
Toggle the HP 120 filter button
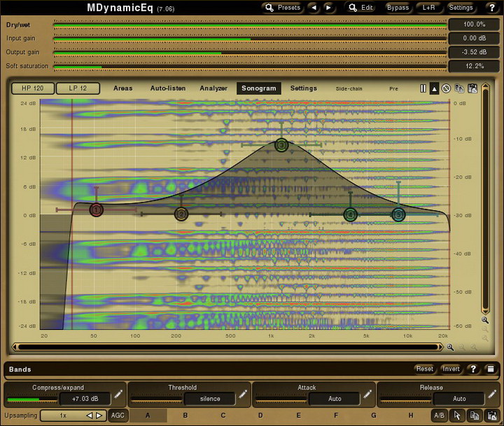tap(33, 88)
